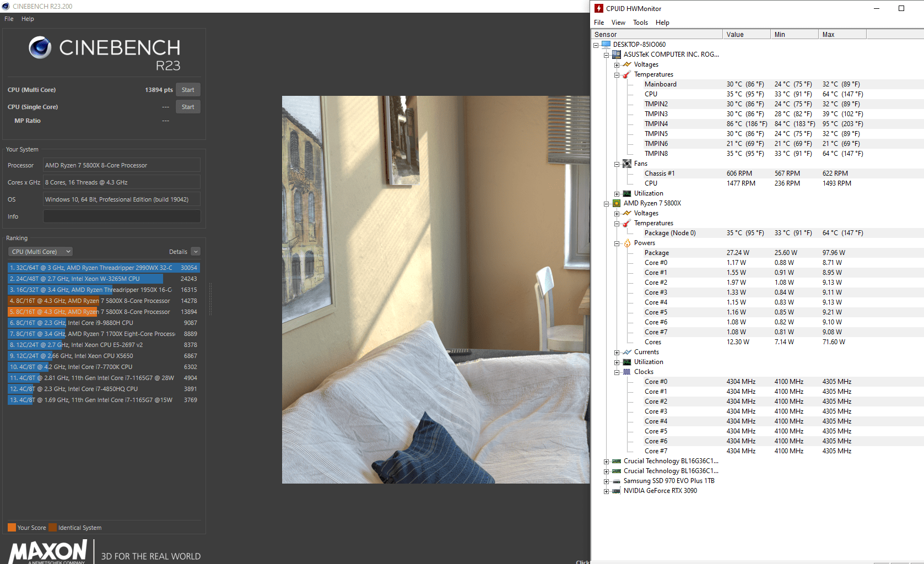Collapse the Powers node
The image size is (924, 564).
click(x=617, y=243)
